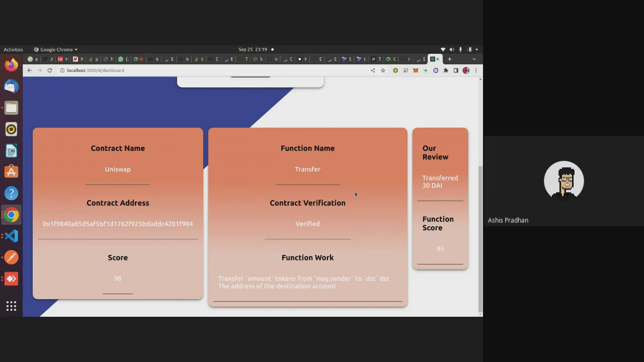
Task: Open a new Chrome tab
Action: (x=450, y=59)
